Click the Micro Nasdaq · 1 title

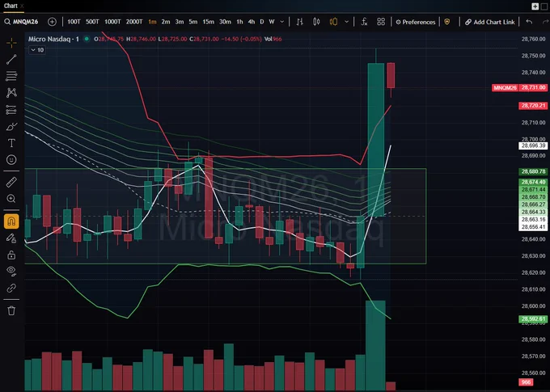pyautogui.click(x=53, y=39)
